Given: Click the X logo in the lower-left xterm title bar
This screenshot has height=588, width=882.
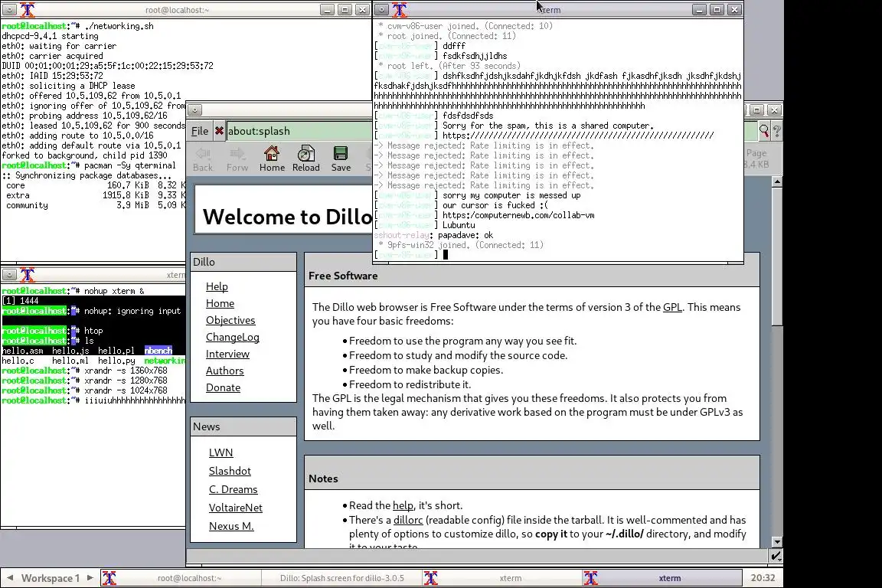Looking at the screenshot, I should point(28,275).
